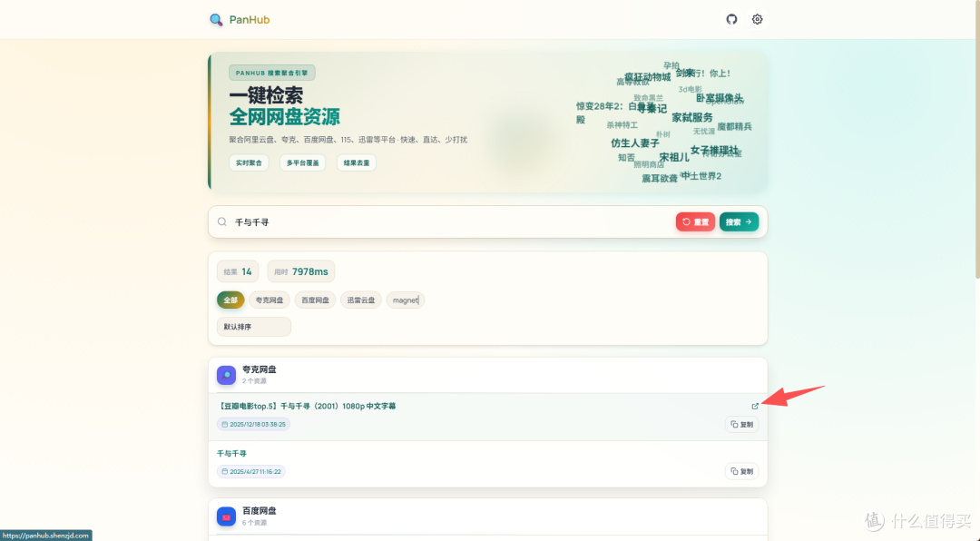
Task: Click the 6个资源 count under 百度网盘
Action: pyautogui.click(x=254, y=523)
